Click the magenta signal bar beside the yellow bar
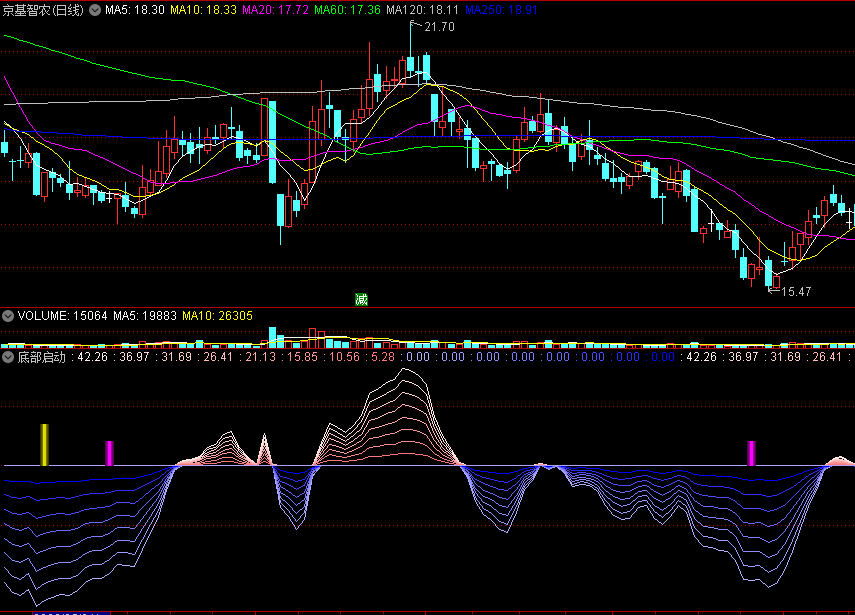The height and width of the screenshot is (615, 855). click(x=109, y=454)
